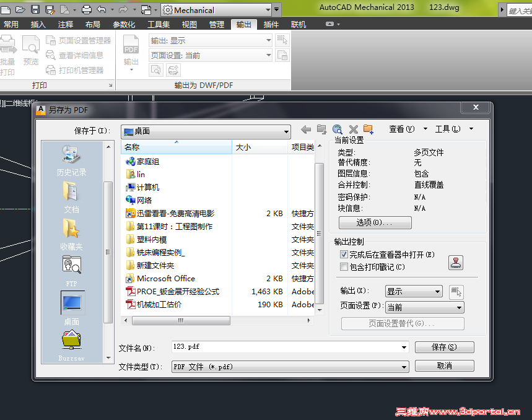Click the 批量打印 batch plot icon
This screenshot has height=420, width=532.
[x=8, y=55]
